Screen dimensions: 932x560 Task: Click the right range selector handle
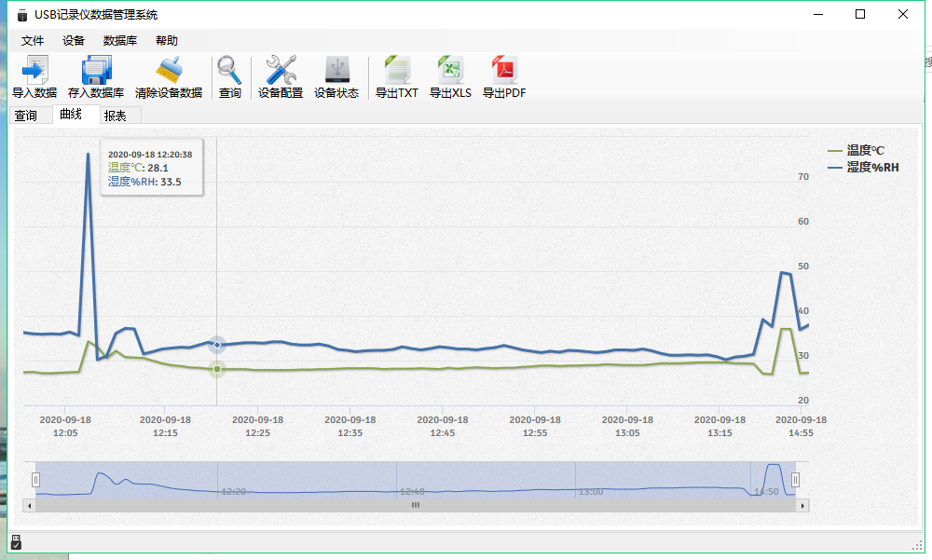point(795,479)
